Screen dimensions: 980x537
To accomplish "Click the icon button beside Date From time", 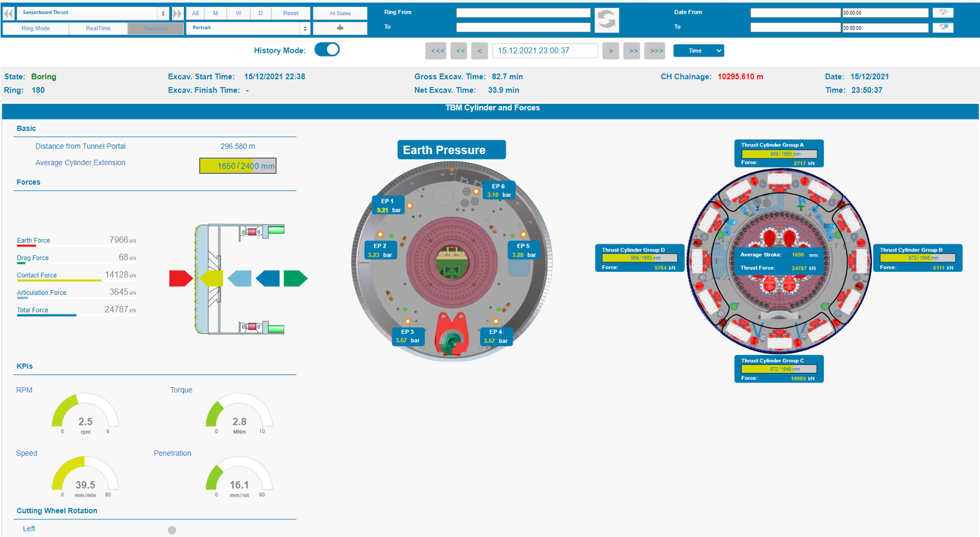I will click(943, 12).
